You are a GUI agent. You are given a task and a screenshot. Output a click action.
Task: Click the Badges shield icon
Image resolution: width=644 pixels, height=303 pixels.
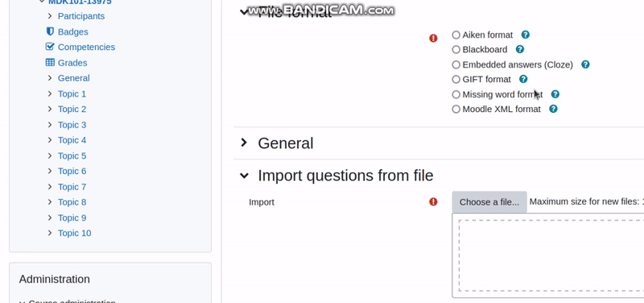pos(50,31)
